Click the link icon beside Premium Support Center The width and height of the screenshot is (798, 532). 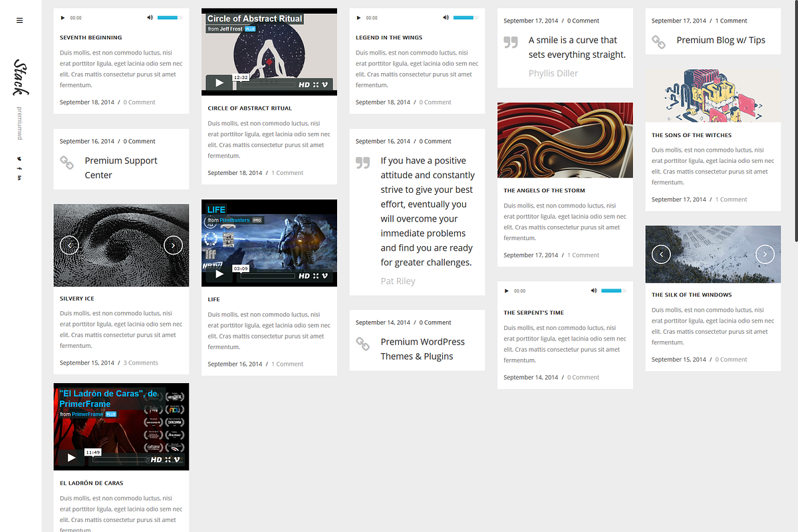(x=66, y=162)
